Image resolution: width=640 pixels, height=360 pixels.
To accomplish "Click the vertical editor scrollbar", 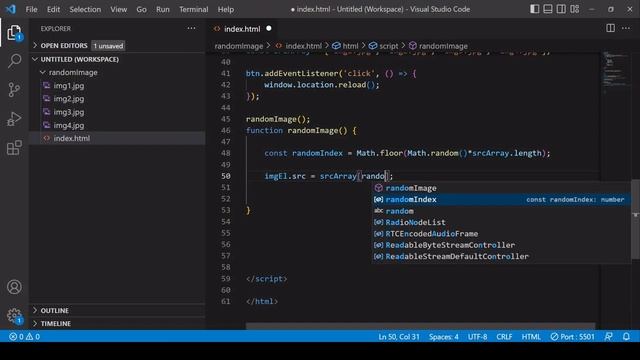I will [636, 219].
